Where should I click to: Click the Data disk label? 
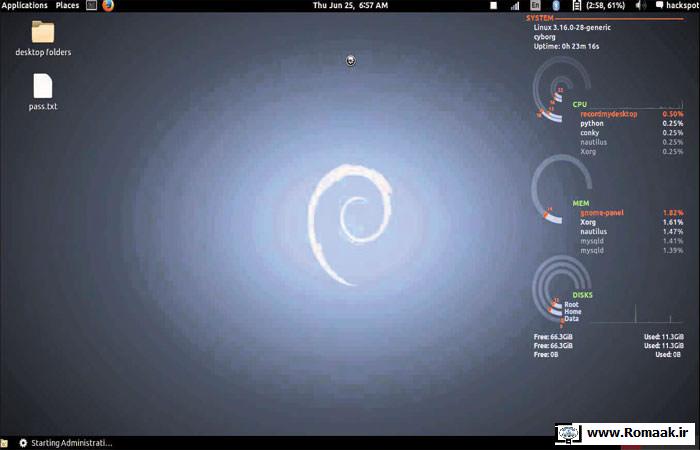click(x=571, y=319)
